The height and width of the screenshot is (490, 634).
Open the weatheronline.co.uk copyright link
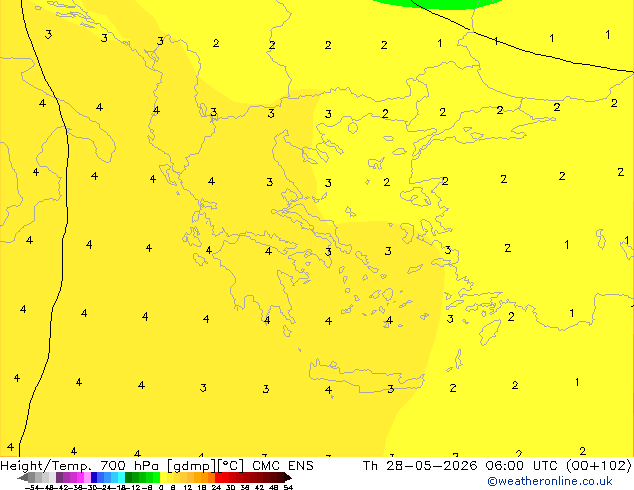click(550, 481)
